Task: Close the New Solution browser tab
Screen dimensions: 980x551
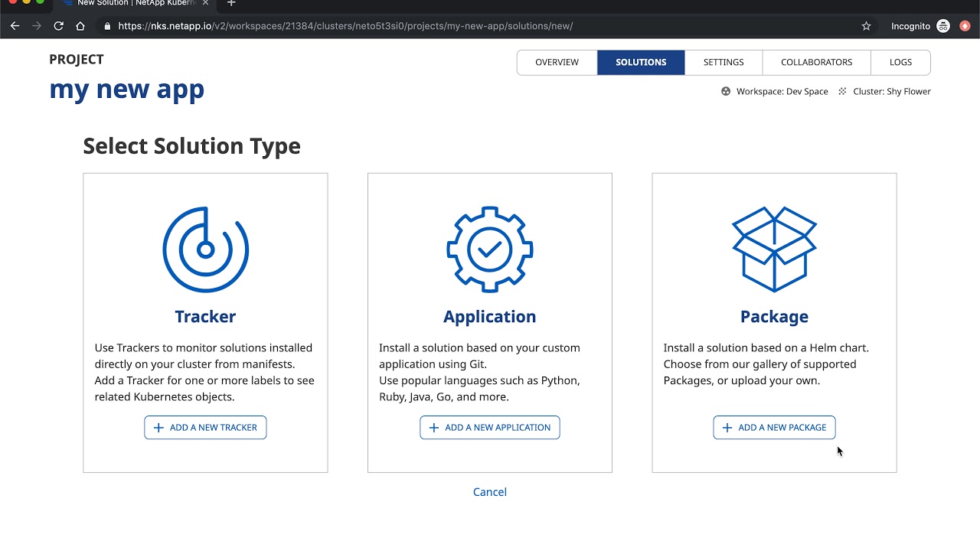Action: pos(205,3)
